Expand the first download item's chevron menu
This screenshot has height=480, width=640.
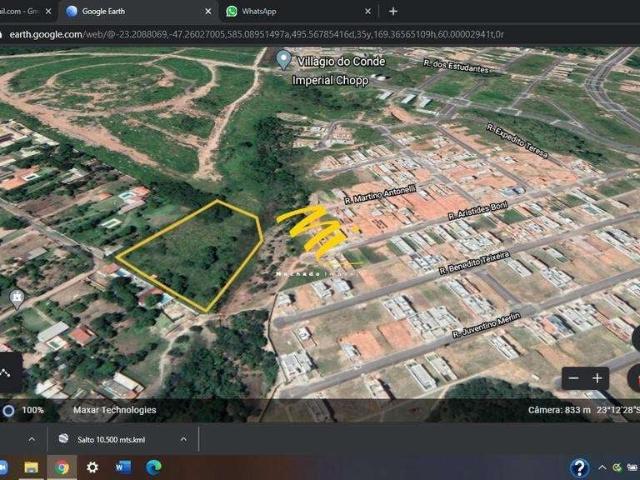pos(30,439)
